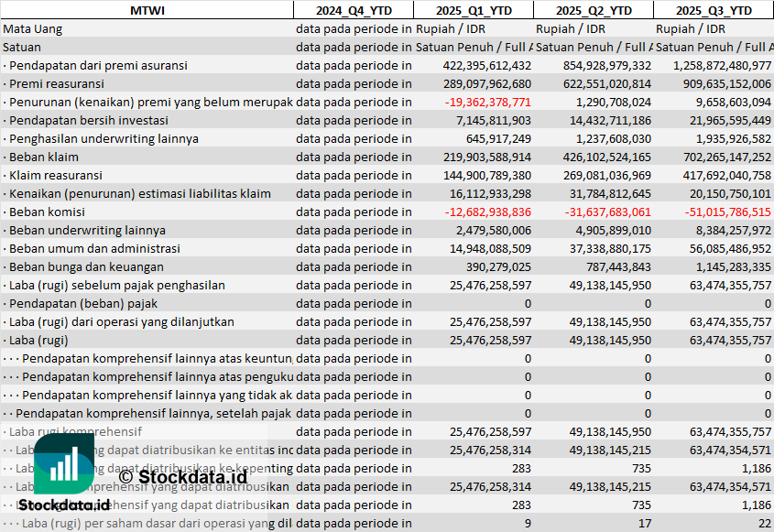The width and height of the screenshot is (774, 532).
Task: Select the value 63,474,354,571 in the last row showing it
Action: pos(730,486)
